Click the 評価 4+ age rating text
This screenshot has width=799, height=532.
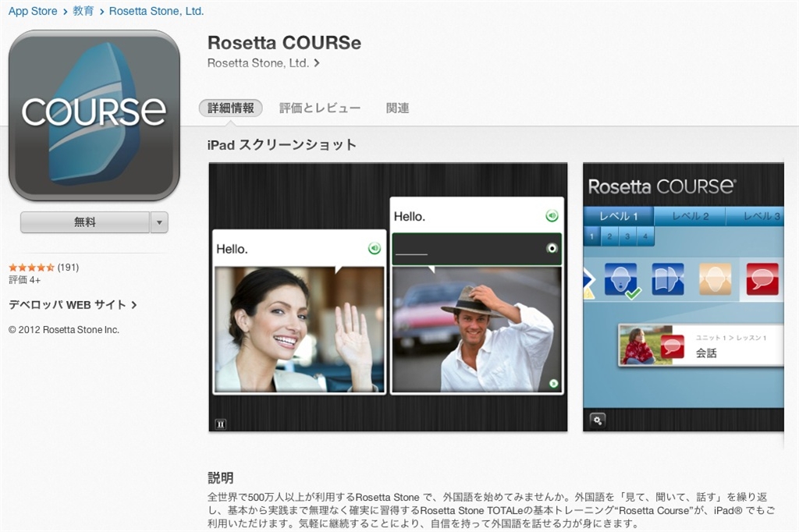pos(24,280)
